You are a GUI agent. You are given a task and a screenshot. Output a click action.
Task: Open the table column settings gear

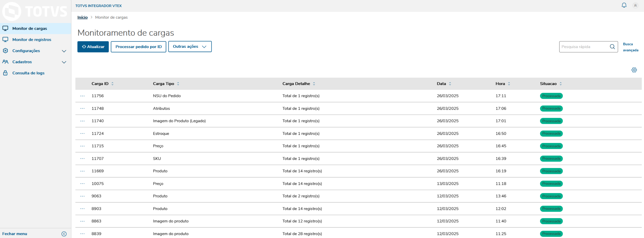634,70
